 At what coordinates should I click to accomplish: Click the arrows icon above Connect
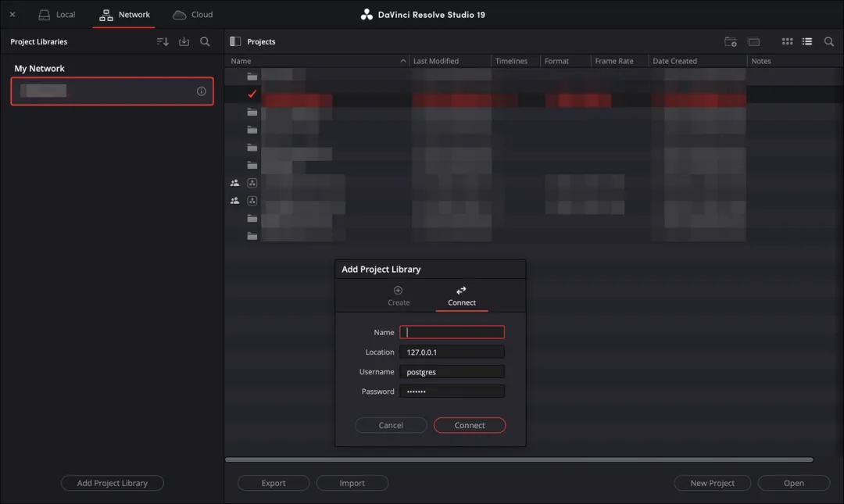coord(461,290)
